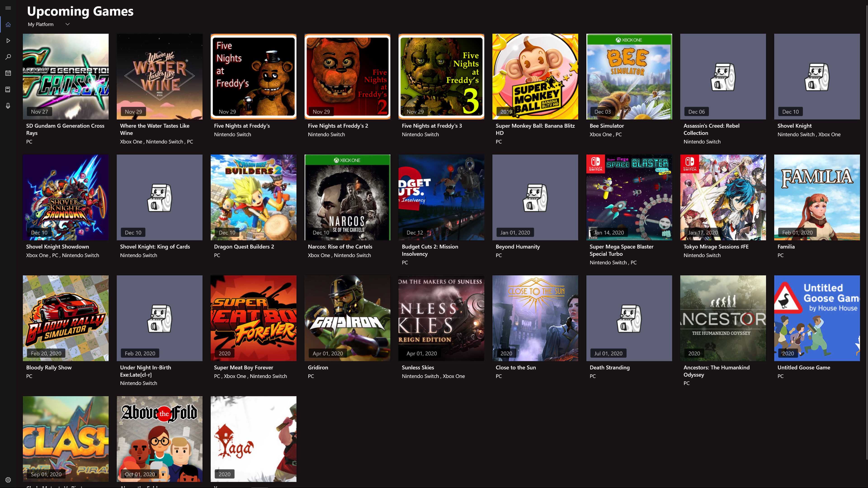Open the Untitled Goose Game title link

(804, 367)
